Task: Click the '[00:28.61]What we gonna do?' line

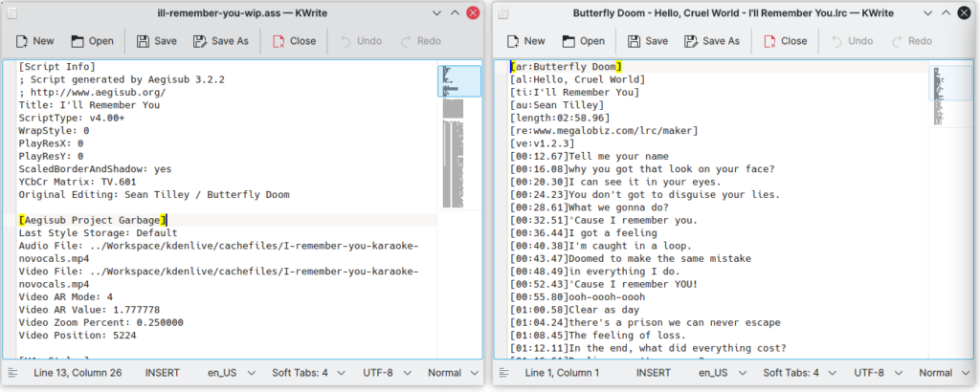Action: 590,207
